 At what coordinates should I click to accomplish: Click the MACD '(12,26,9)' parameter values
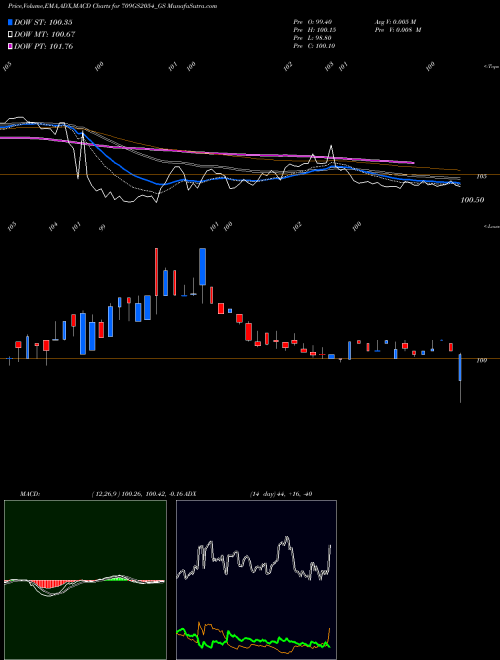click(x=138, y=494)
